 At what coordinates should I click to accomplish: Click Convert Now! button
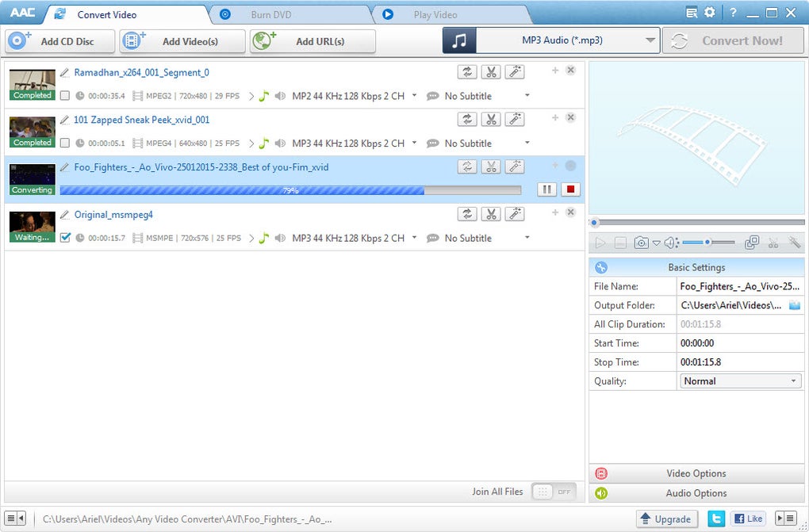click(x=733, y=40)
